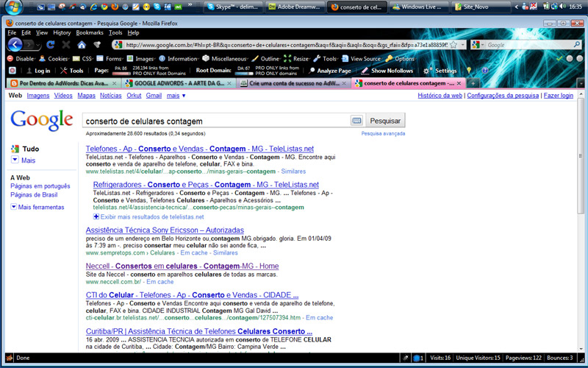This screenshot has height=368, width=588.
Task: Go back using the blue Back arrow
Action: pos(15,45)
